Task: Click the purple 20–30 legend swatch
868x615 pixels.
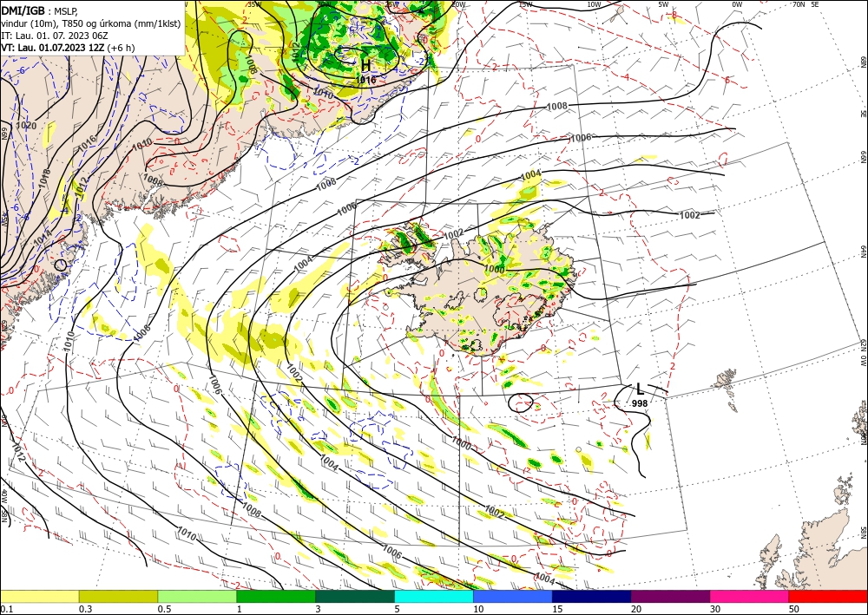Action: (x=670, y=596)
